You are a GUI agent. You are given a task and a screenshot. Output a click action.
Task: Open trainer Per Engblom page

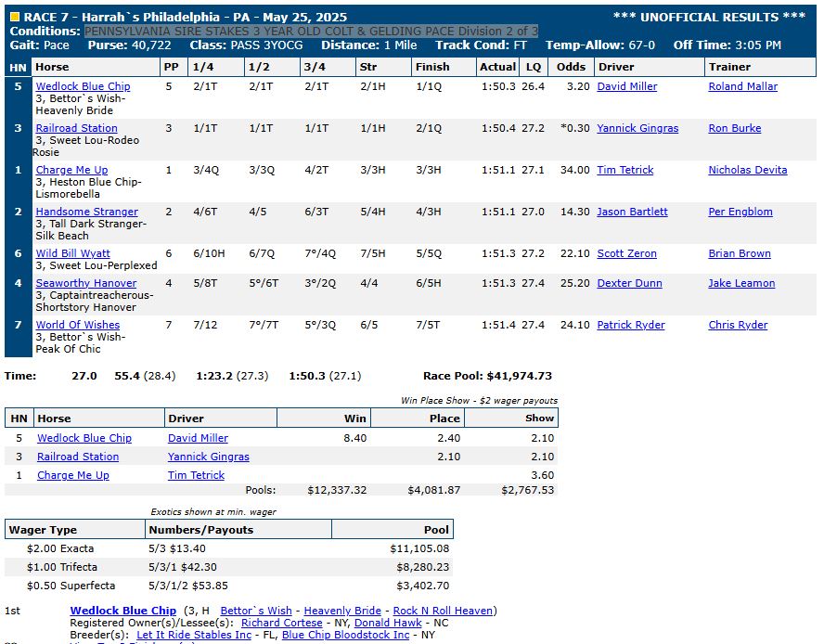coord(740,212)
